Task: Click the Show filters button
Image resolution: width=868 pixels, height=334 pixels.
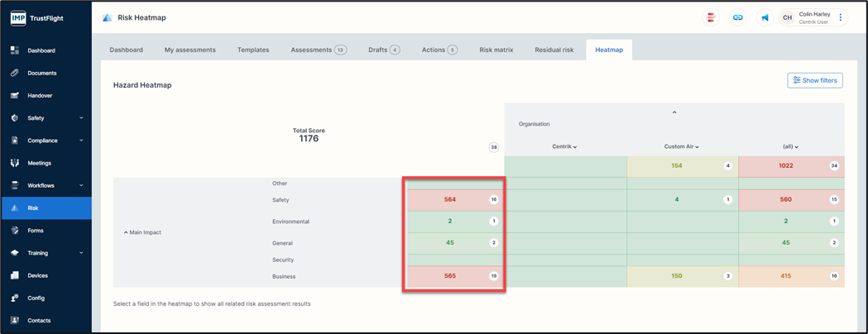Action: pos(815,80)
